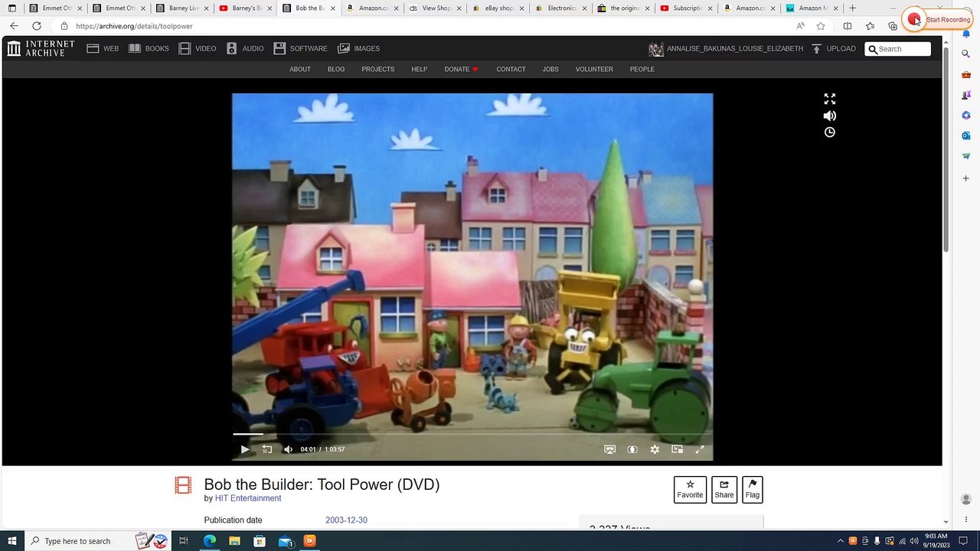This screenshot has height=551, width=980.
Task: Switch to the Barney Live tab
Action: point(181,8)
